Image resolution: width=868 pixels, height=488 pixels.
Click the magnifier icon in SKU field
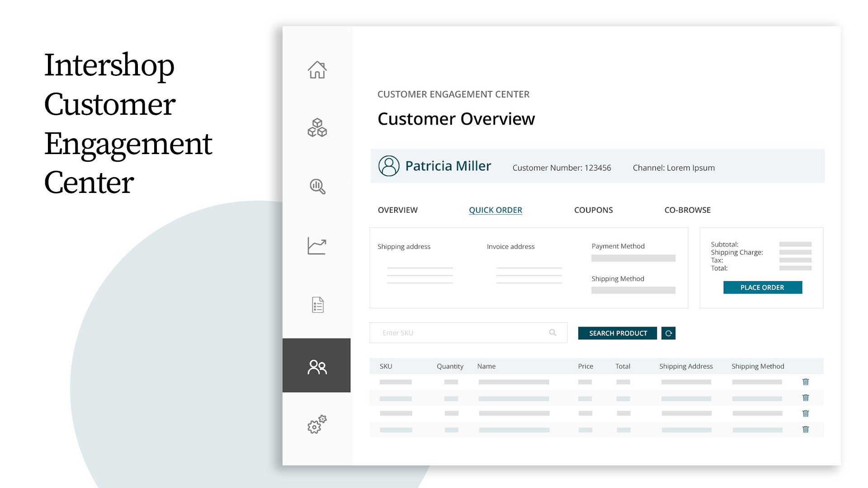pos(552,333)
